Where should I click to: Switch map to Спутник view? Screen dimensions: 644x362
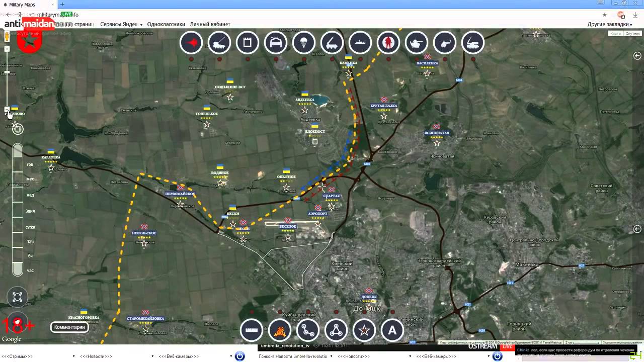tap(632, 34)
